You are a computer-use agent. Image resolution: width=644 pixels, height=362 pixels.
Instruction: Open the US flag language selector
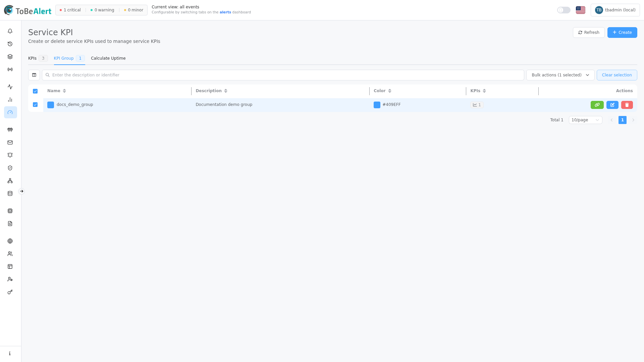581,10
